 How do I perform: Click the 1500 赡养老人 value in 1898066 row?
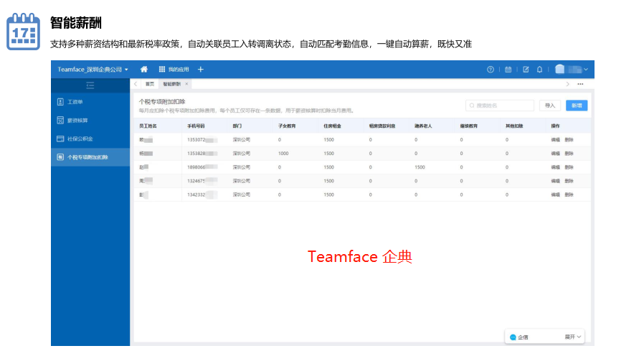[420, 167]
